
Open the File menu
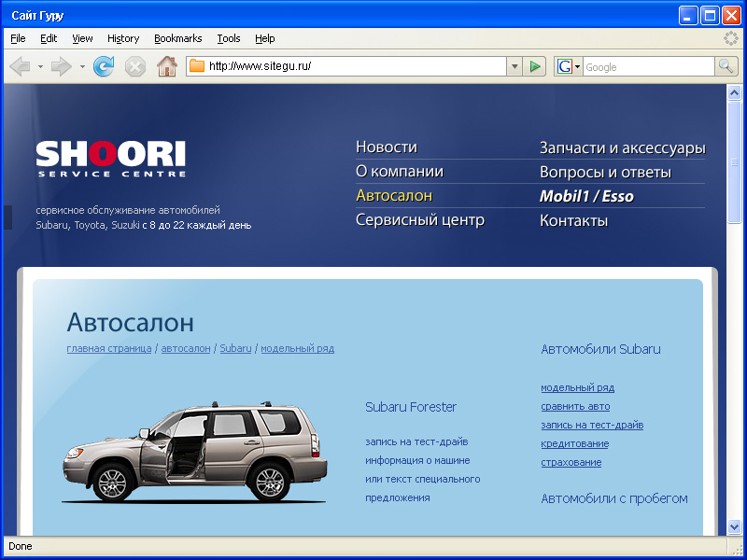18,38
